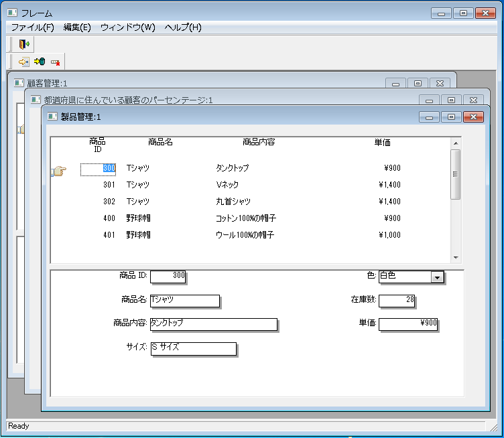Click the 商品内容 input field with タンクトップ

[x=214, y=324]
